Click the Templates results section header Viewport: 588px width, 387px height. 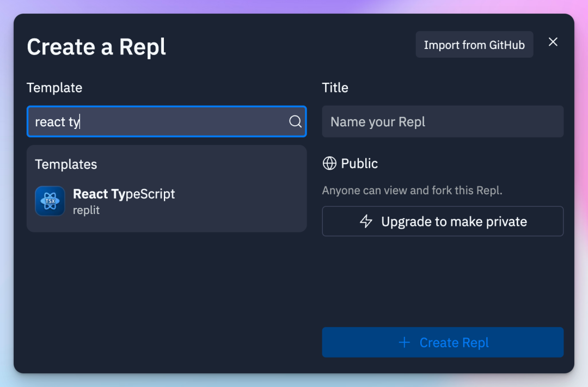[x=66, y=164]
